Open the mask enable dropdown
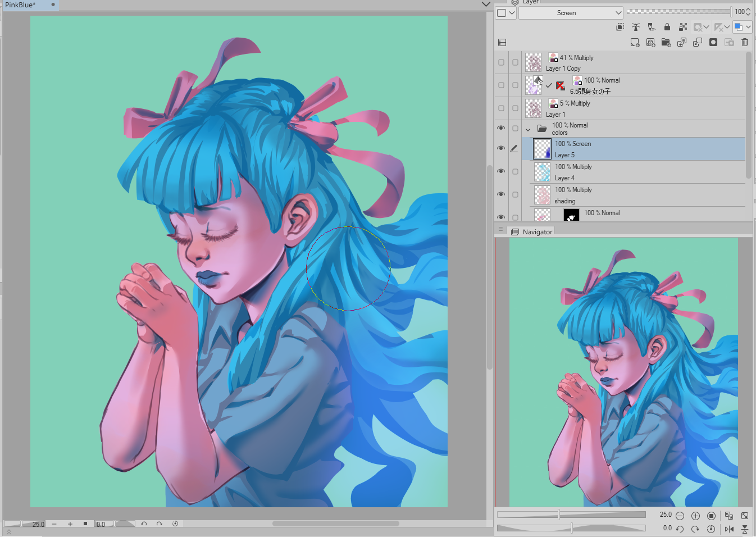756x537 pixels. click(705, 27)
